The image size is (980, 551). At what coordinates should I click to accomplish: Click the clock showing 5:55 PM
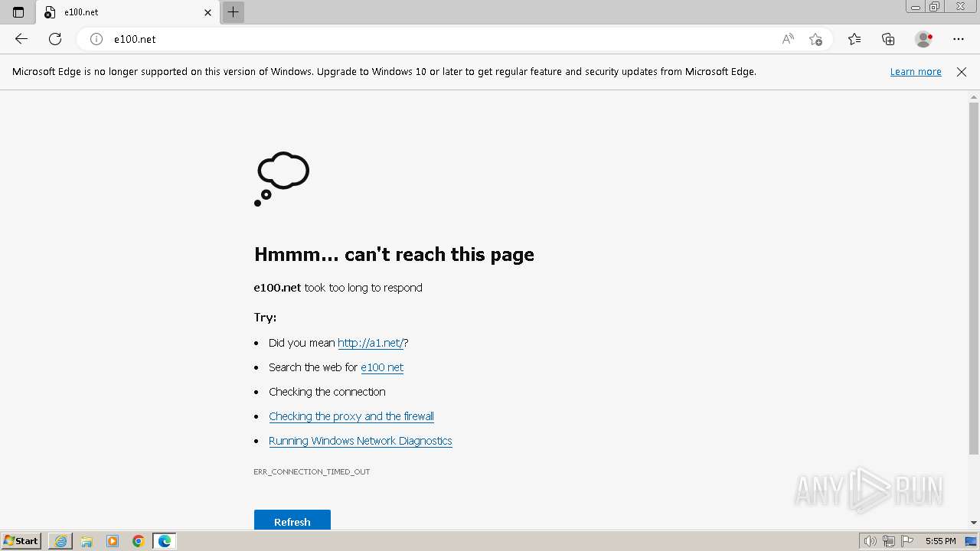(x=941, y=541)
